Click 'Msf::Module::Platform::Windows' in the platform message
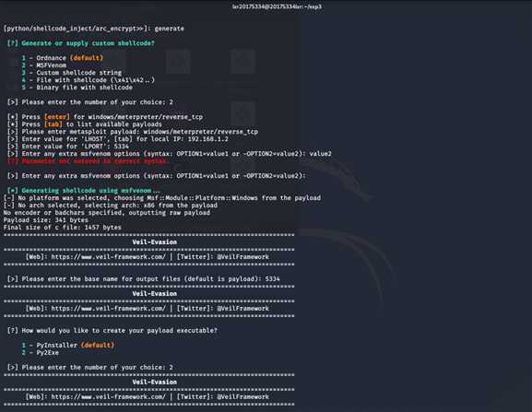This screenshot has height=412, width=532. (202, 197)
